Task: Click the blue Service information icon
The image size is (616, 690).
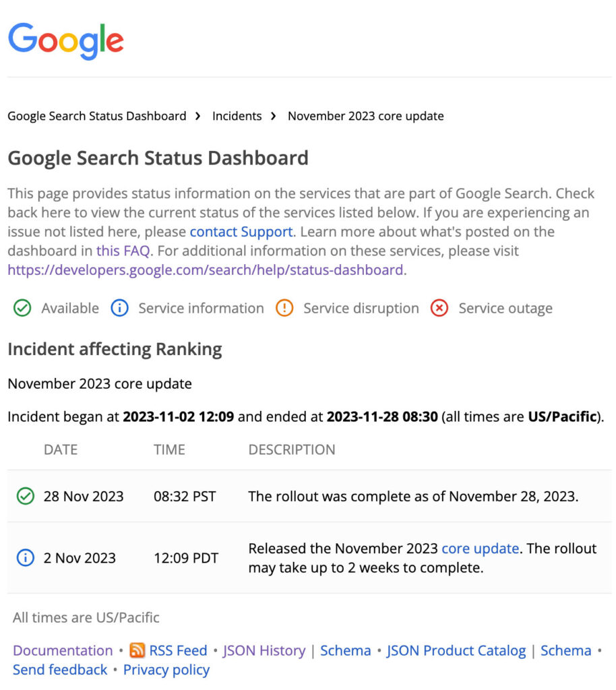Action: [119, 308]
